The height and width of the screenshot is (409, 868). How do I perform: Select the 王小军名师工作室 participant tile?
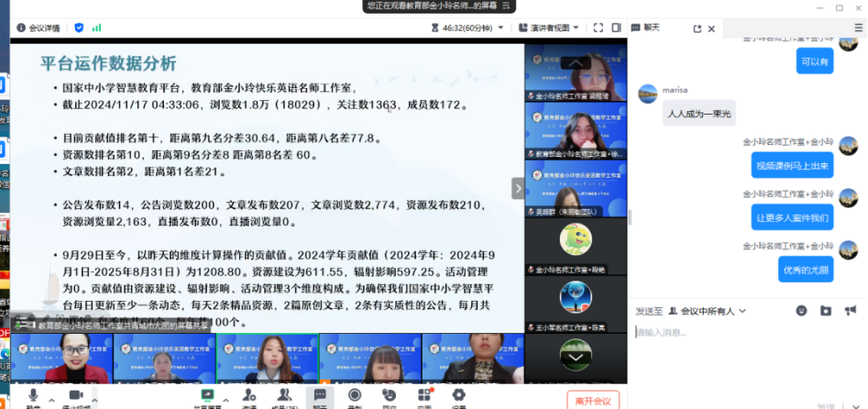pyautogui.click(x=576, y=304)
